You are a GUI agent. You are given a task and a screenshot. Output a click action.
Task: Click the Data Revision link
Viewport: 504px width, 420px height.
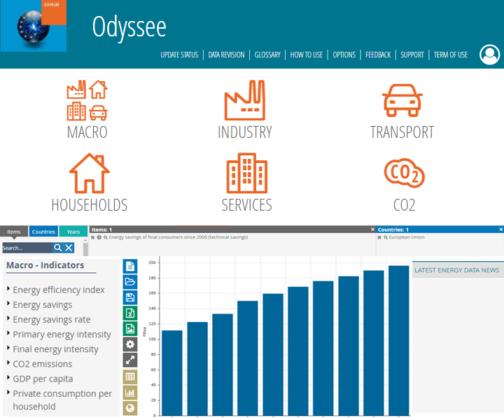(227, 55)
